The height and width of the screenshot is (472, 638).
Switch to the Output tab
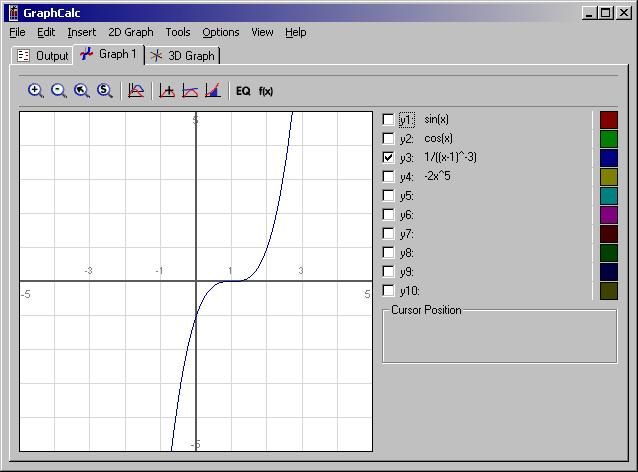[42, 56]
